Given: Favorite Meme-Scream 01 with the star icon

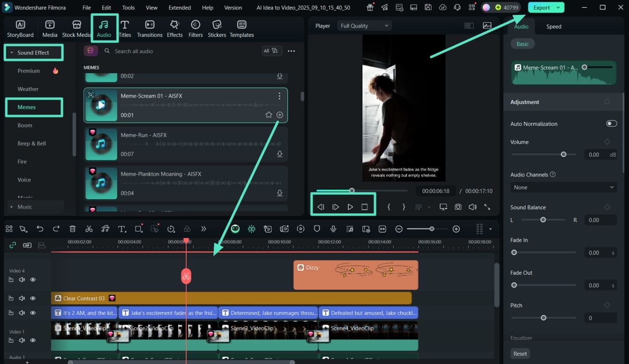Looking at the screenshot, I should [269, 115].
